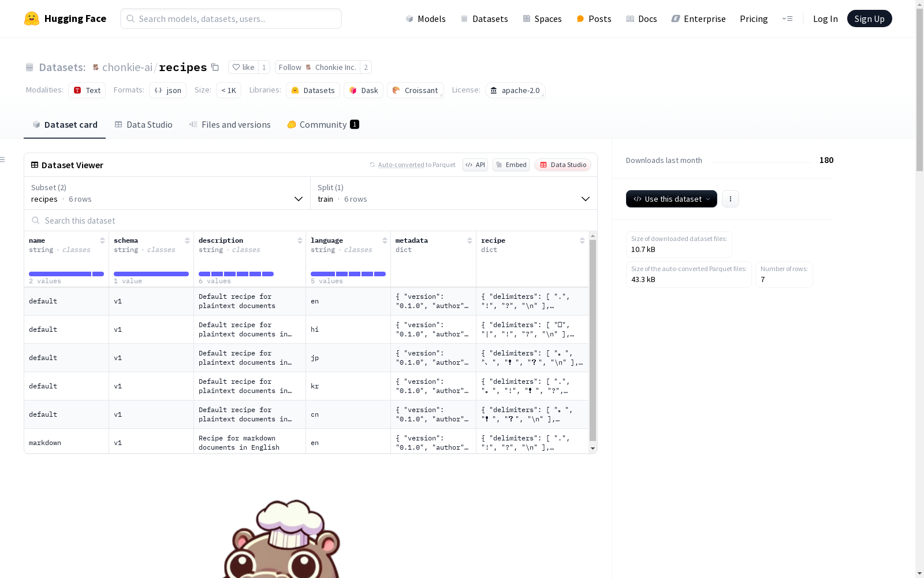Click the three-dot options button beside Use this dataset

(731, 199)
